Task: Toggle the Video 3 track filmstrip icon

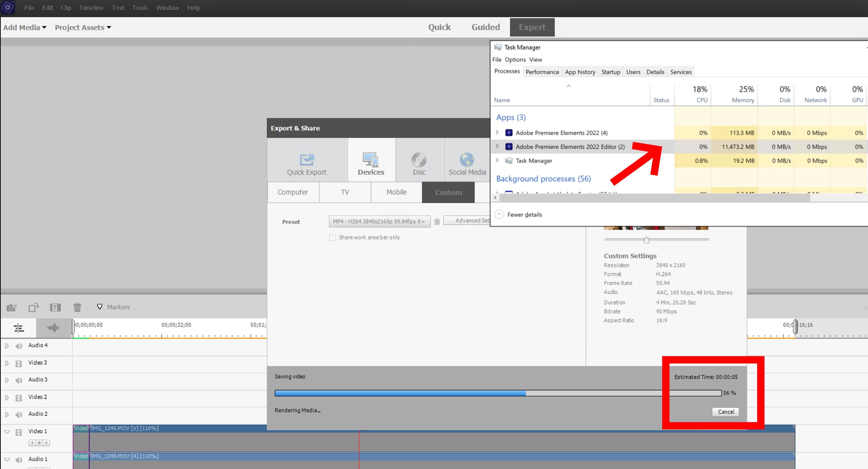Action: point(19,363)
